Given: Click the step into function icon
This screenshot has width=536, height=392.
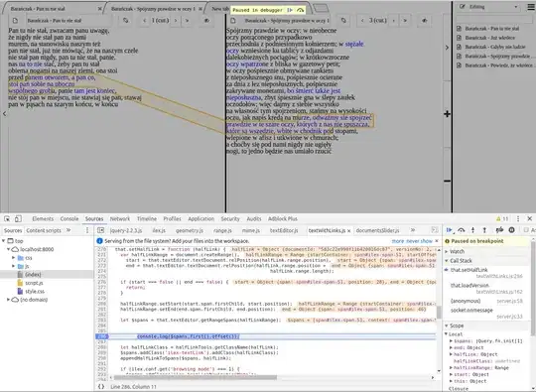Looking at the screenshot, I should pos(472,230).
